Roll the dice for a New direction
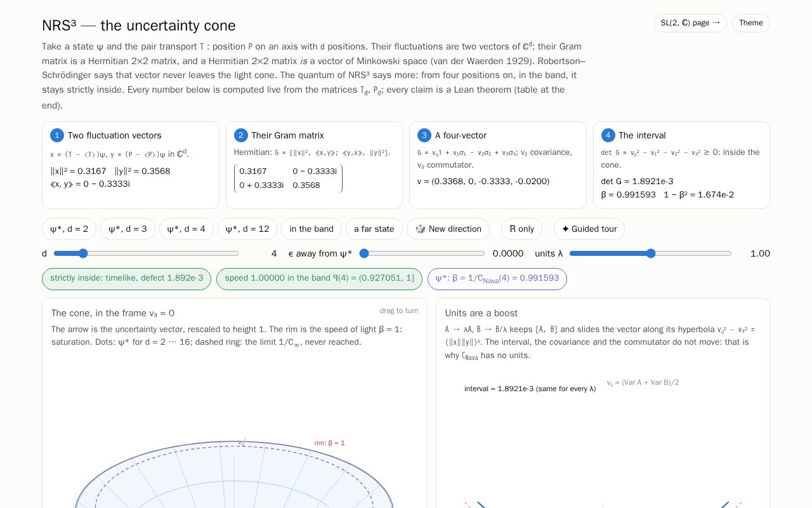The height and width of the screenshot is (508, 812). tap(448, 229)
